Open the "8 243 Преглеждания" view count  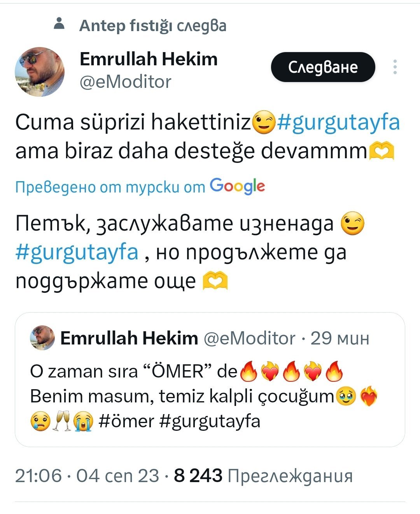pyautogui.click(x=263, y=476)
